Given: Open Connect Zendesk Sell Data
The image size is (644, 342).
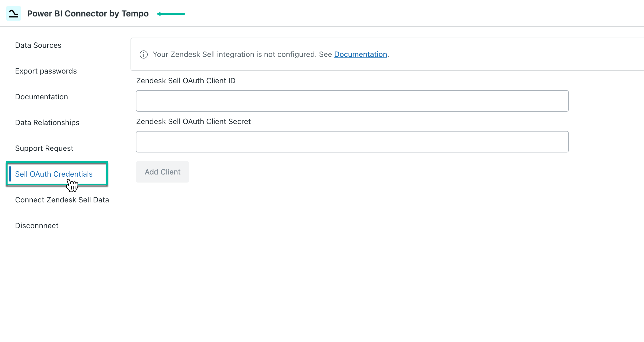Looking at the screenshot, I should (x=62, y=199).
